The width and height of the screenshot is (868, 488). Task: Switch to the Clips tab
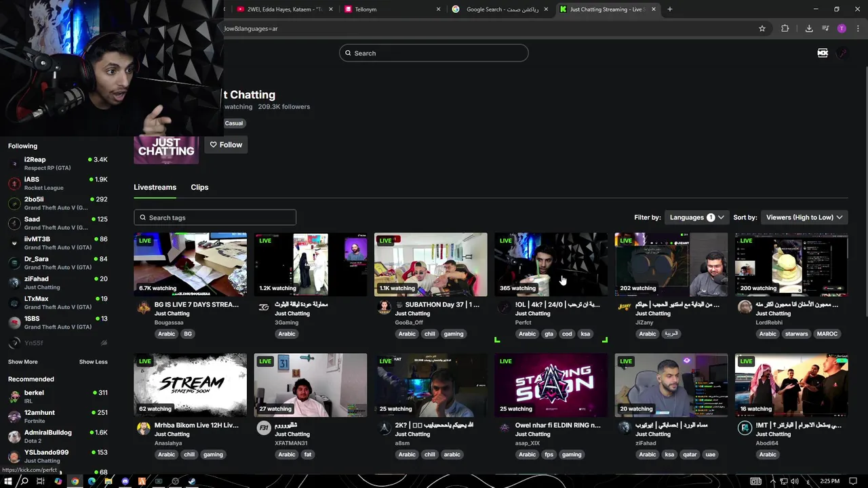[x=199, y=187]
